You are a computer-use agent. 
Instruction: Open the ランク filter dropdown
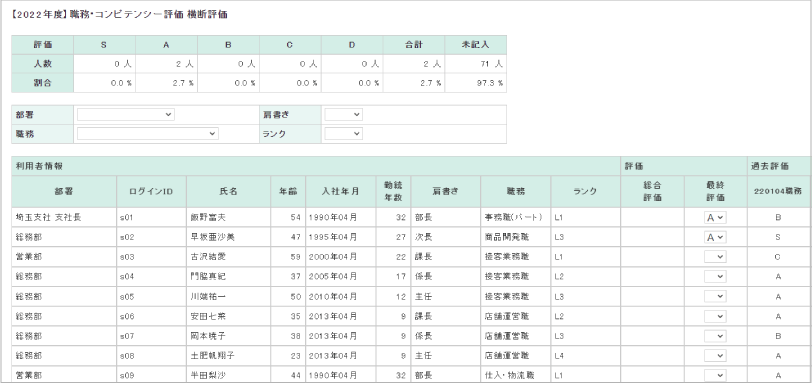343,134
